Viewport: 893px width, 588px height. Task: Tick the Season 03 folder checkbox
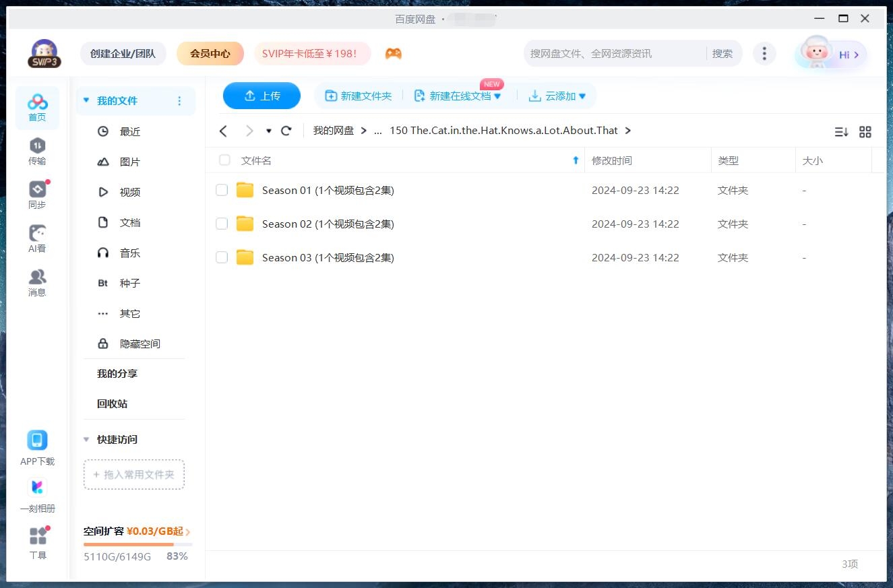pyautogui.click(x=222, y=257)
